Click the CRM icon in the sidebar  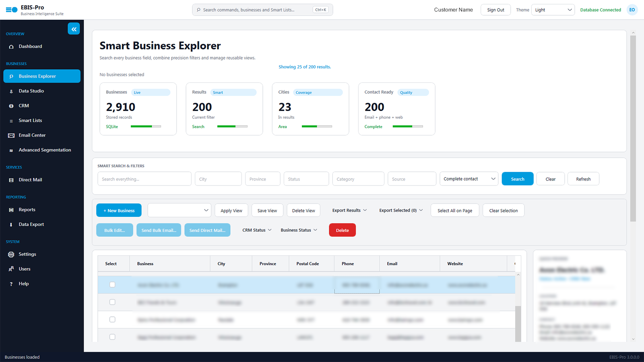click(x=11, y=106)
